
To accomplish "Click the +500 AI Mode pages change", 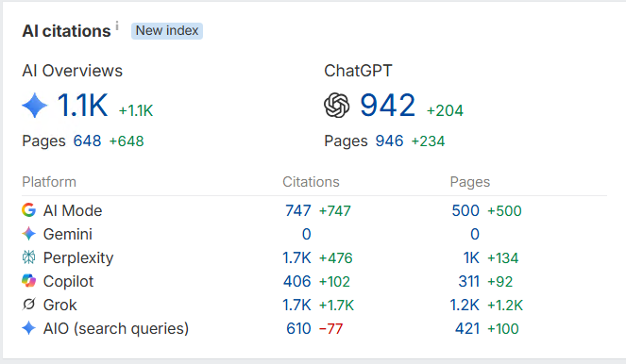I will click(x=504, y=211).
